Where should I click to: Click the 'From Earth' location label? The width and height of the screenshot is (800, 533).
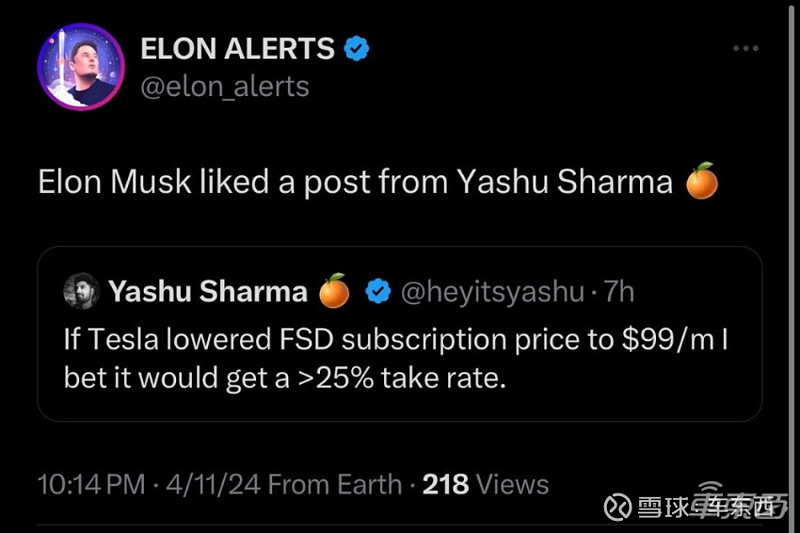pyautogui.click(x=336, y=485)
